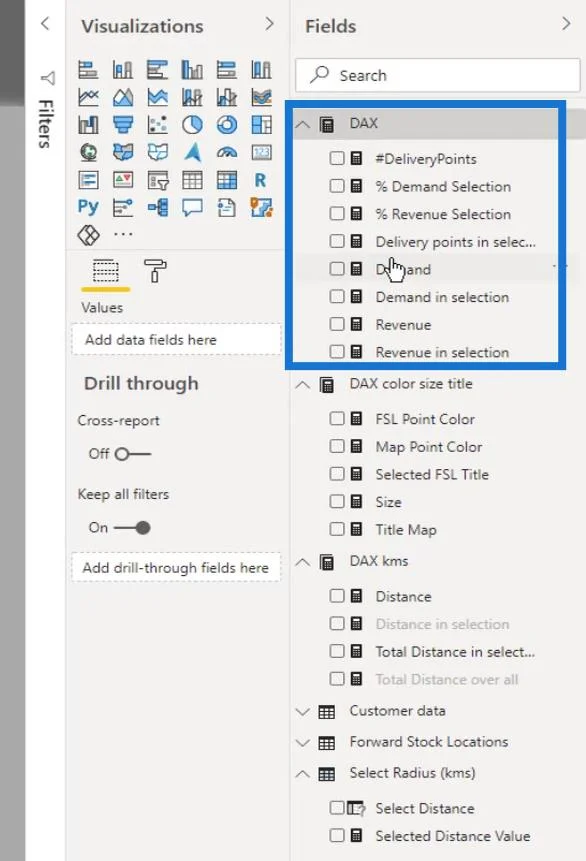586x861 pixels.
Task: Choose the donut chart visualization
Action: point(227,125)
